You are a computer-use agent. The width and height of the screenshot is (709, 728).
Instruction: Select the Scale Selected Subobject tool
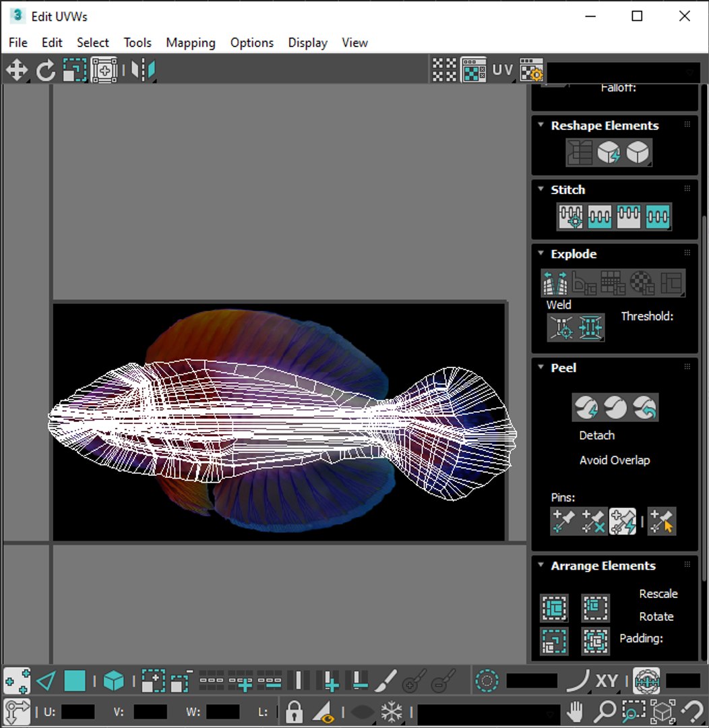coord(75,71)
